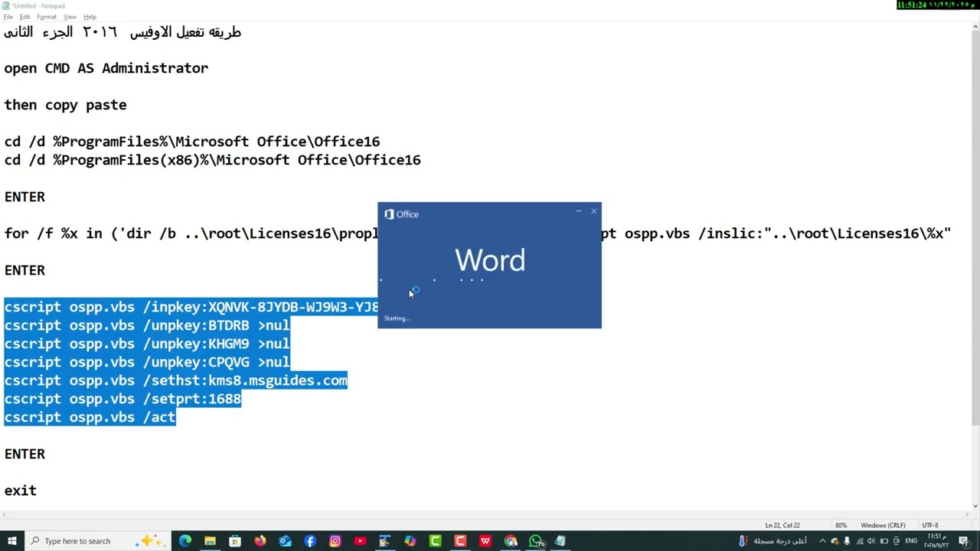Click the 'Windows (CRLF)' status entry
980x551 pixels.
point(883,525)
